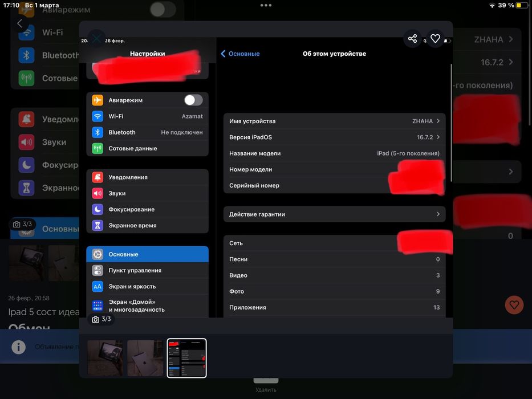Click the Сеть row label
This screenshot has width=532, height=399.
[236, 243]
